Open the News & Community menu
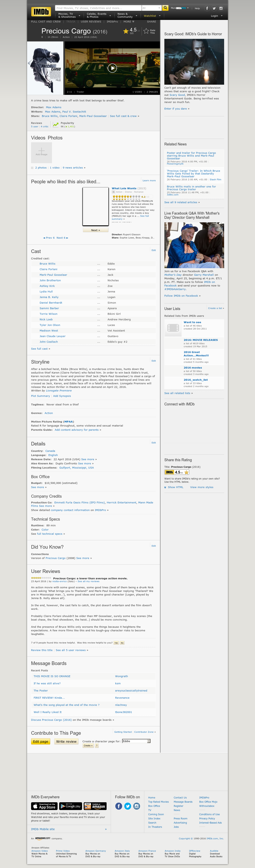Viewport: 255px width, 868px height. point(127,16)
